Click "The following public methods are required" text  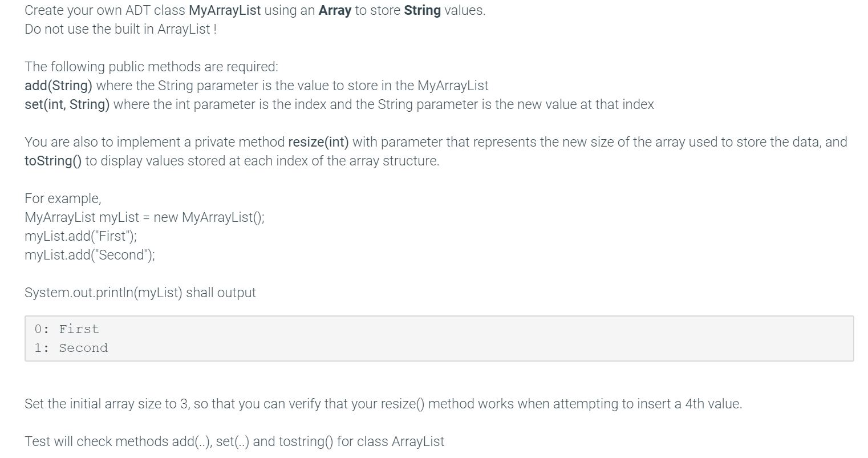(x=151, y=67)
